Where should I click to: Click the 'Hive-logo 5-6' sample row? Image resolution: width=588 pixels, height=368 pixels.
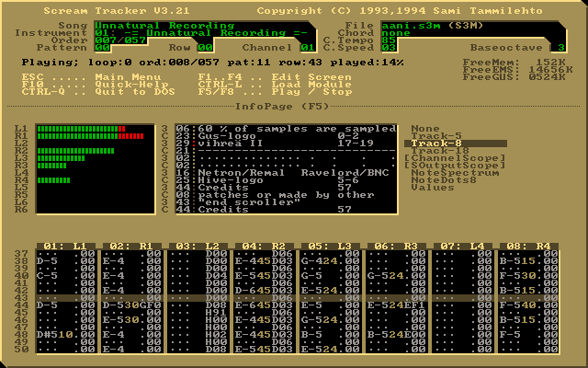coord(286,180)
